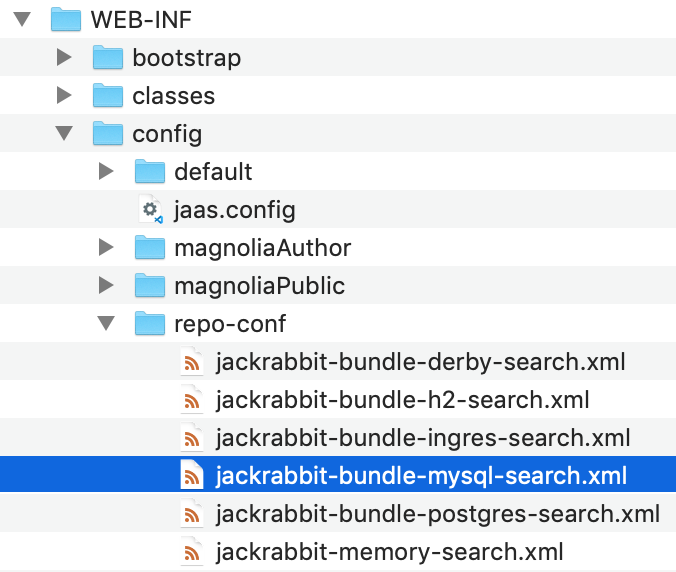Select the default folder name
Screen dimensions: 676x572
pos(213,172)
